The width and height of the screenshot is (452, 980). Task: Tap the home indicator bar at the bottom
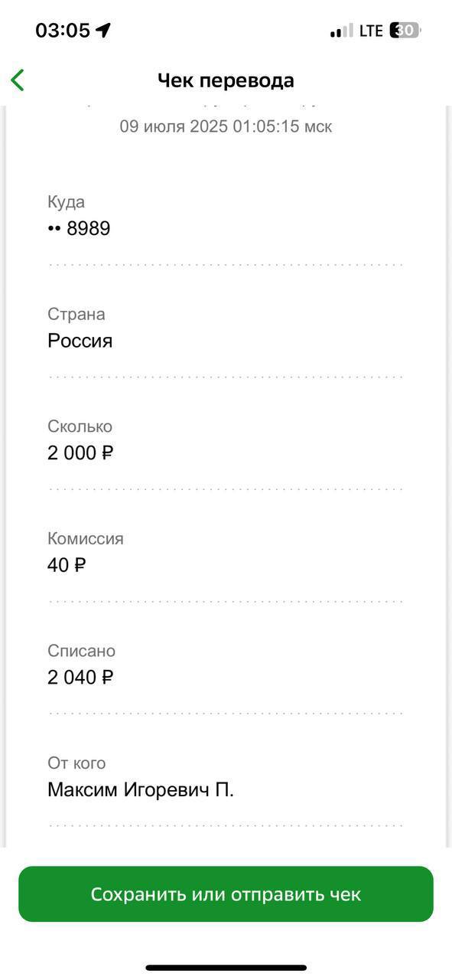click(x=226, y=968)
